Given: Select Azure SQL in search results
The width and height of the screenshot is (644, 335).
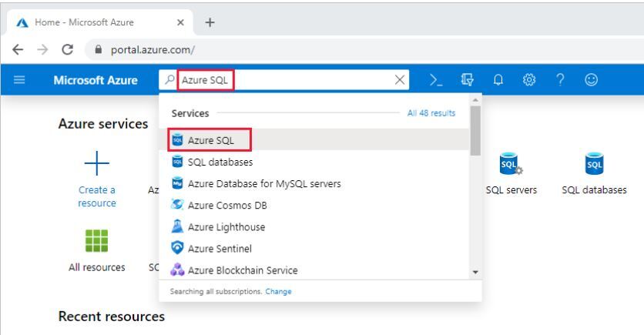Looking at the screenshot, I should [314, 140].
